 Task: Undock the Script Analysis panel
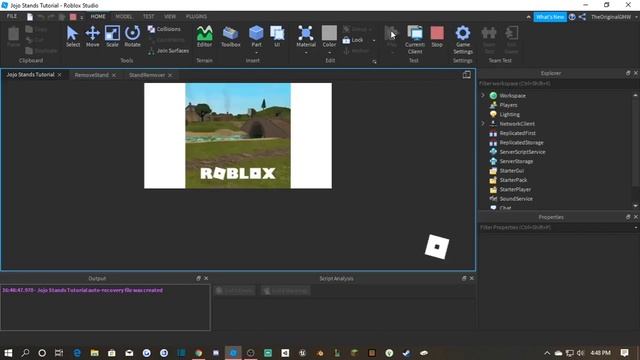tap(464, 278)
